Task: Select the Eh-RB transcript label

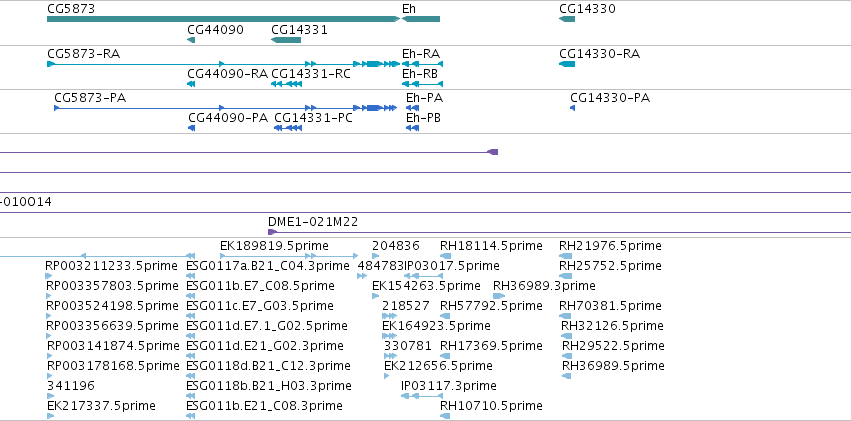Action: (x=420, y=74)
